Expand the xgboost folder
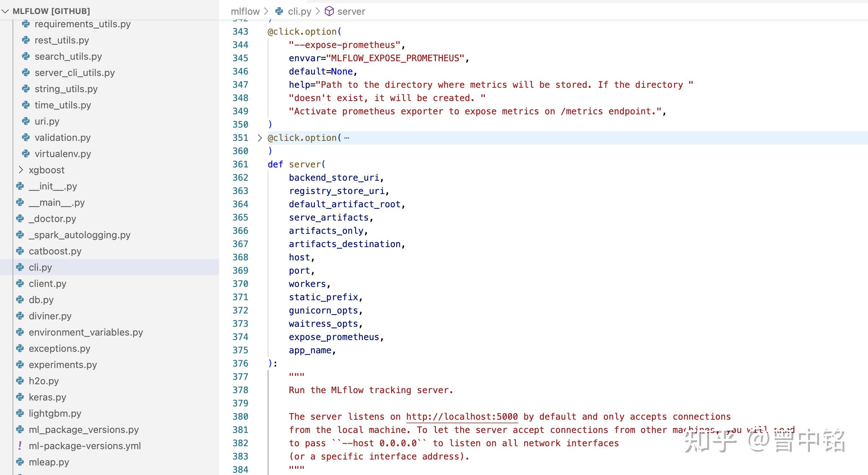This screenshot has width=868, height=475. 21,170
